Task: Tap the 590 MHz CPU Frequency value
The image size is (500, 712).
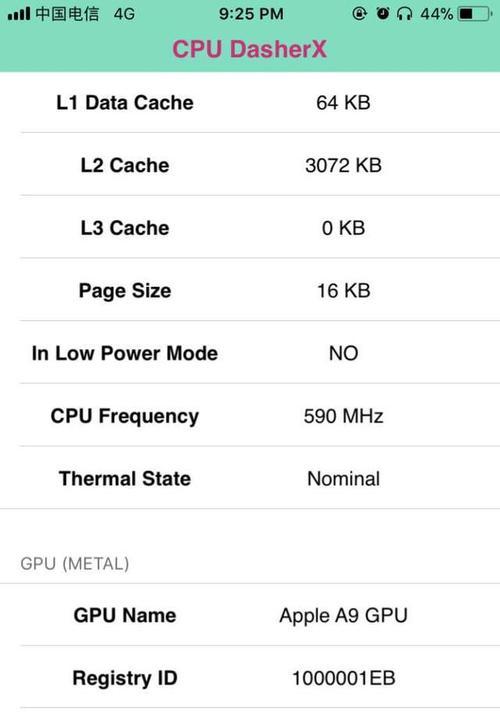Action: pyautogui.click(x=343, y=416)
